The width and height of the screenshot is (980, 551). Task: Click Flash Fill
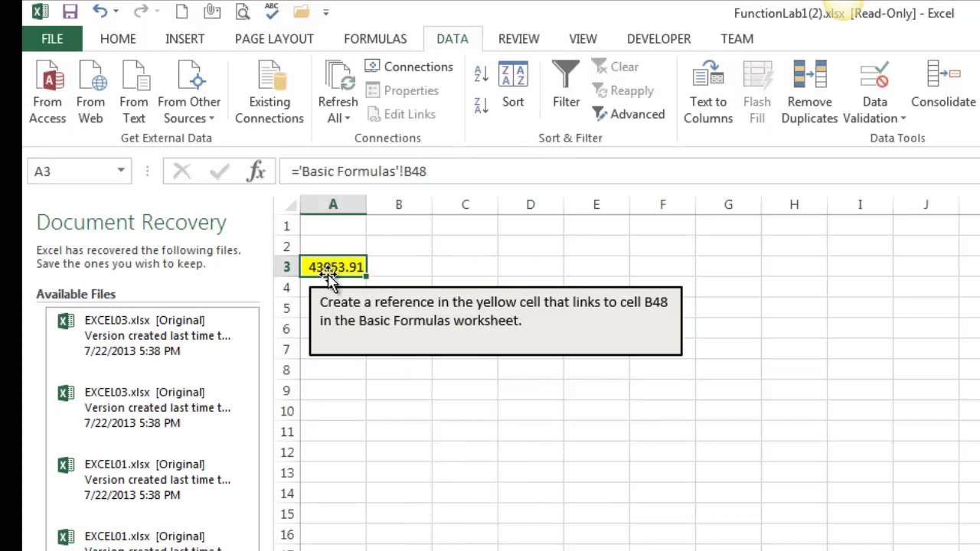tap(757, 92)
